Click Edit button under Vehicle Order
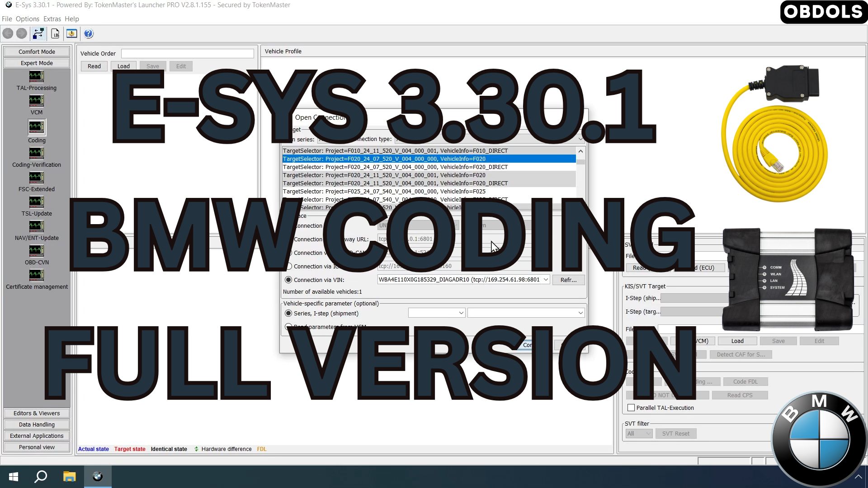 [x=181, y=66]
